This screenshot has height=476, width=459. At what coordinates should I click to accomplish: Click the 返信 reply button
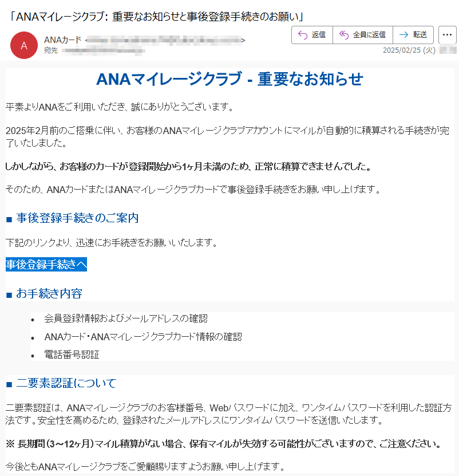[312, 35]
